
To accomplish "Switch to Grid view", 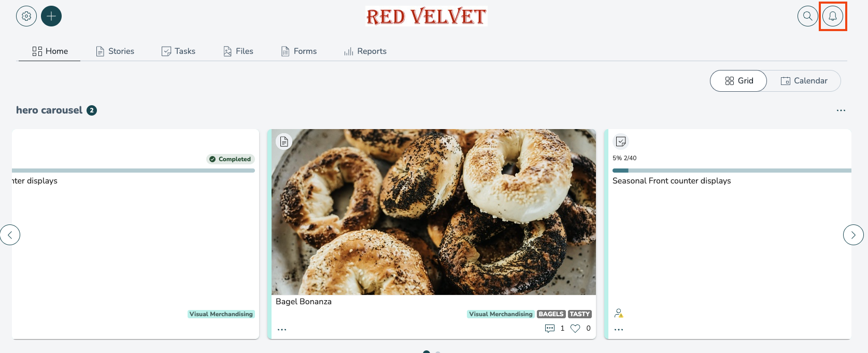I will [x=738, y=81].
